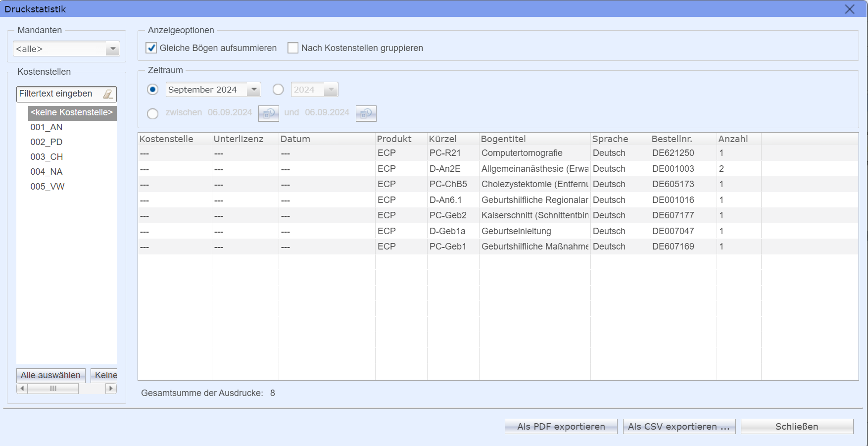Select the Allgemeinanästhesie row title

pyautogui.click(x=535, y=169)
